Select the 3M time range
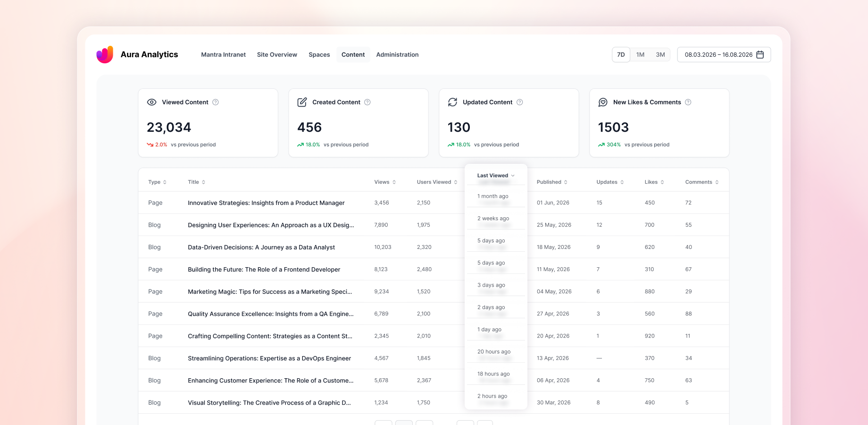 pos(660,55)
